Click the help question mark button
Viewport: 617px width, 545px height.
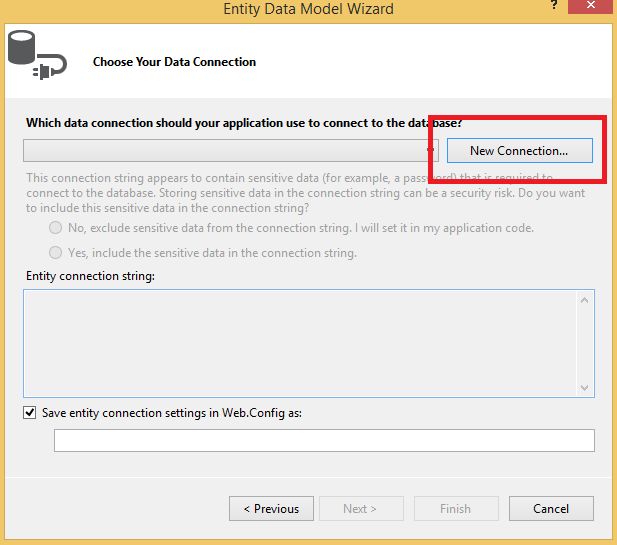point(553,8)
